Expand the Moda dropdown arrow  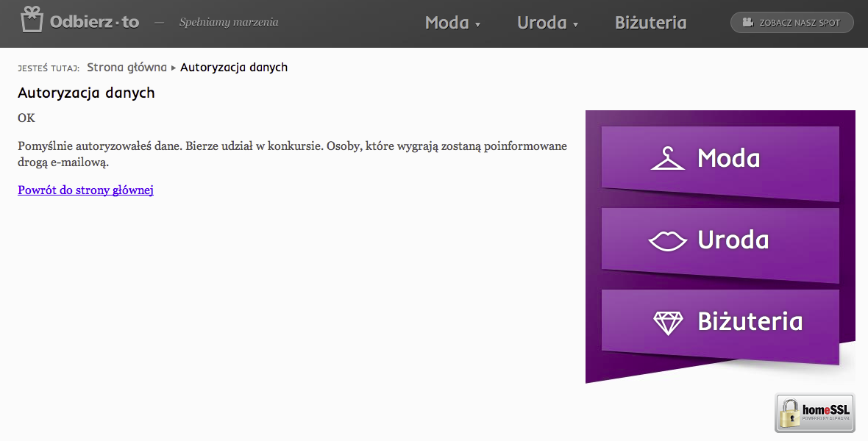pos(477,25)
